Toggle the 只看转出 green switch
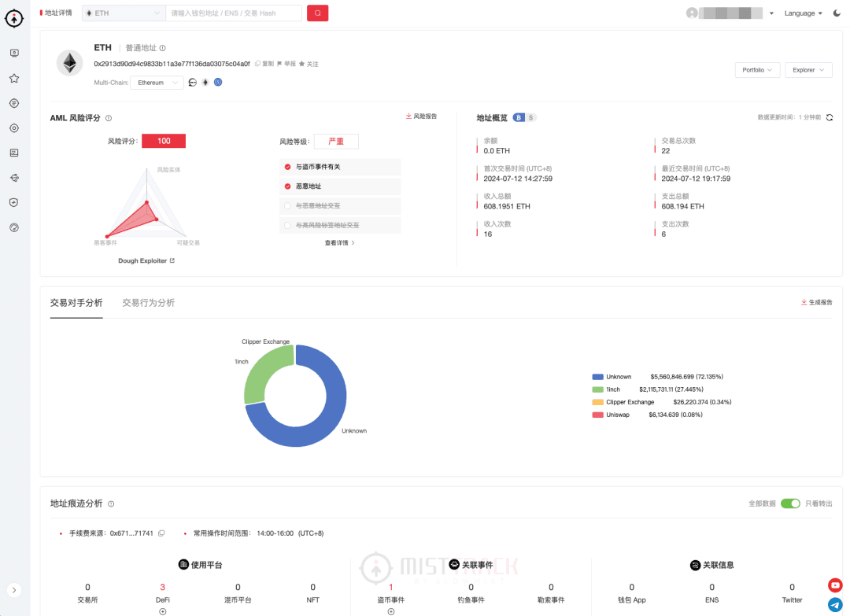Image resolution: width=850 pixels, height=616 pixels. pyautogui.click(x=789, y=503)
